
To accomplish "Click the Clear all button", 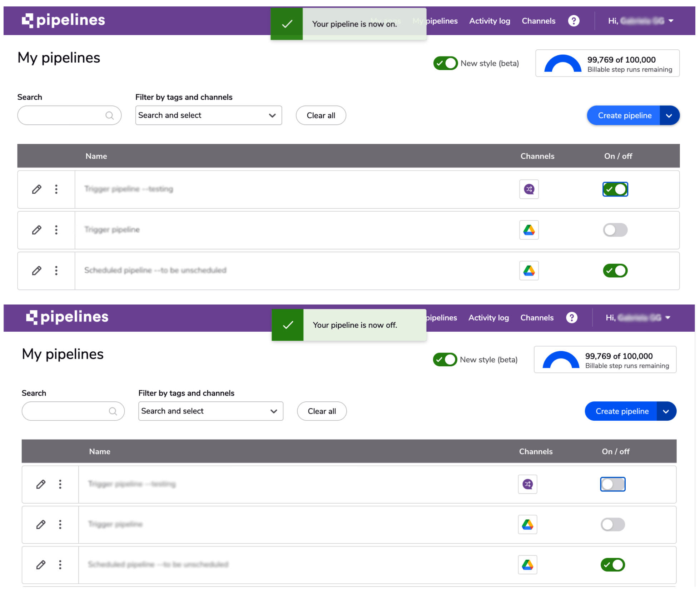I will point(321,115).
